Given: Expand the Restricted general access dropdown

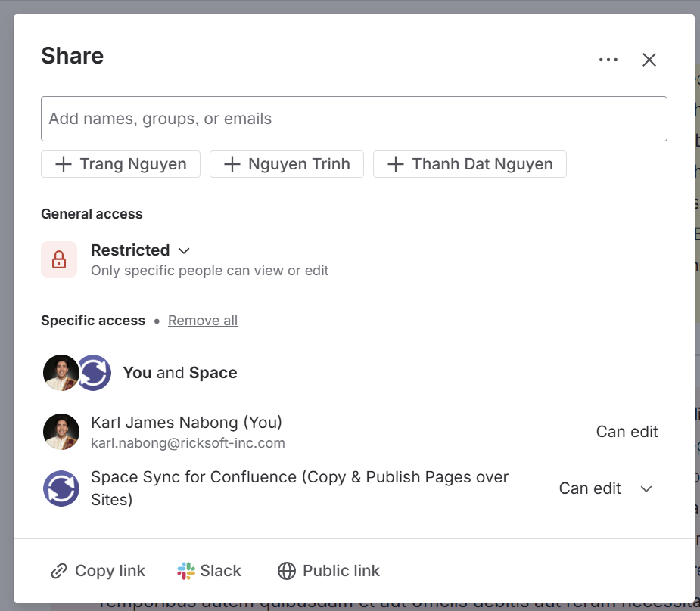Looking at the screenshot, I should tap(141, 250).
